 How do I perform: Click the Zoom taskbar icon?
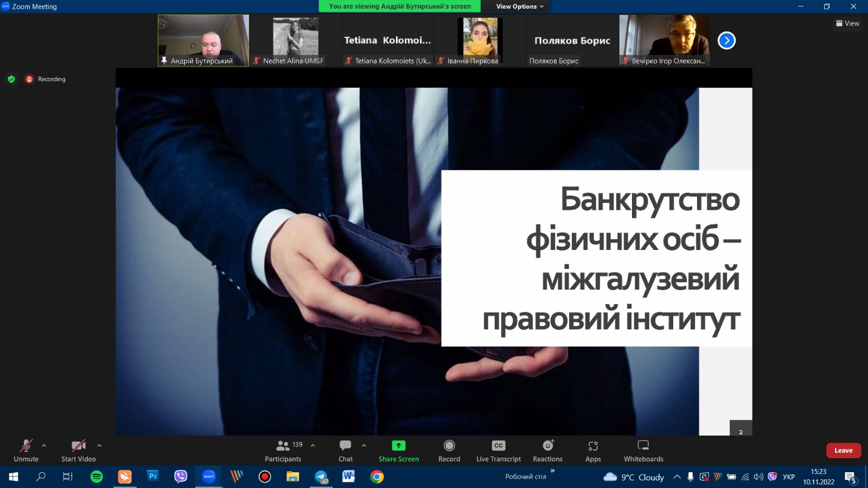tap(209, 477)
